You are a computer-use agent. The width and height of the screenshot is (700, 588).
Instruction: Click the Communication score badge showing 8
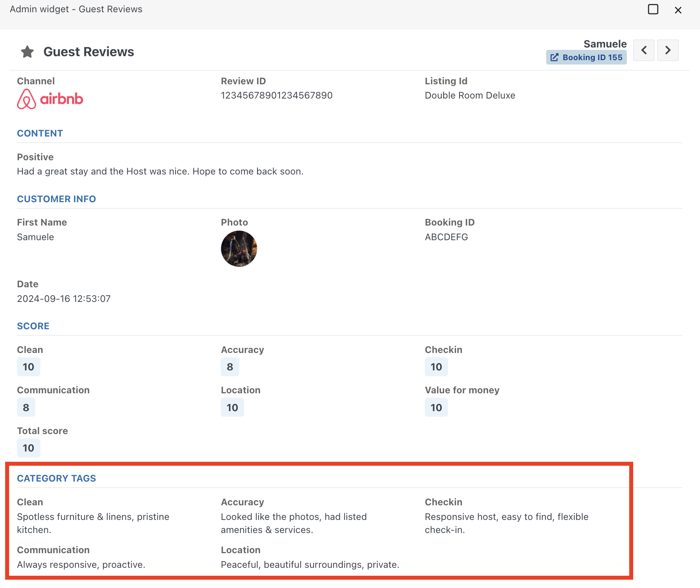26,408
